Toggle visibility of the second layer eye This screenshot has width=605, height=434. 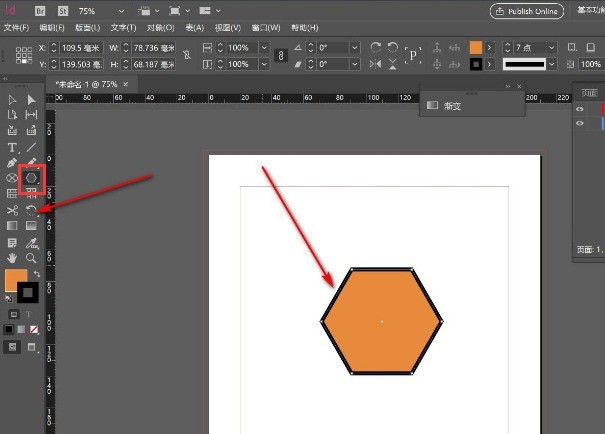(x=580, y=124)
